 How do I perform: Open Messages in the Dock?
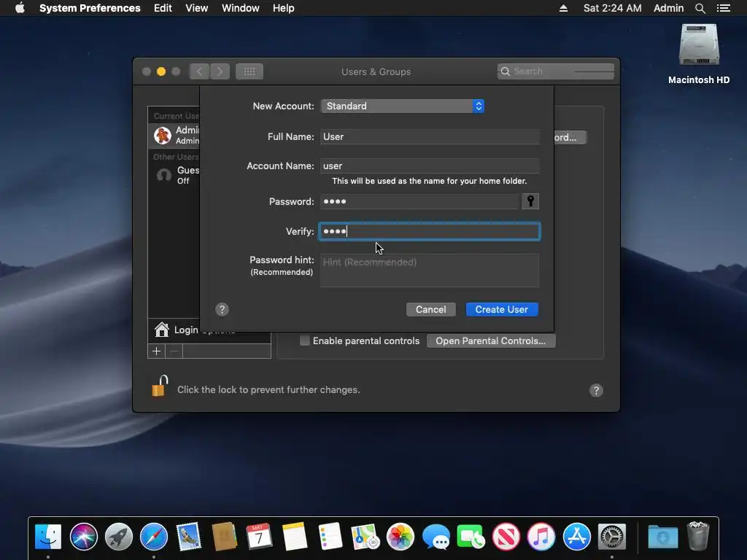point(436,537)
